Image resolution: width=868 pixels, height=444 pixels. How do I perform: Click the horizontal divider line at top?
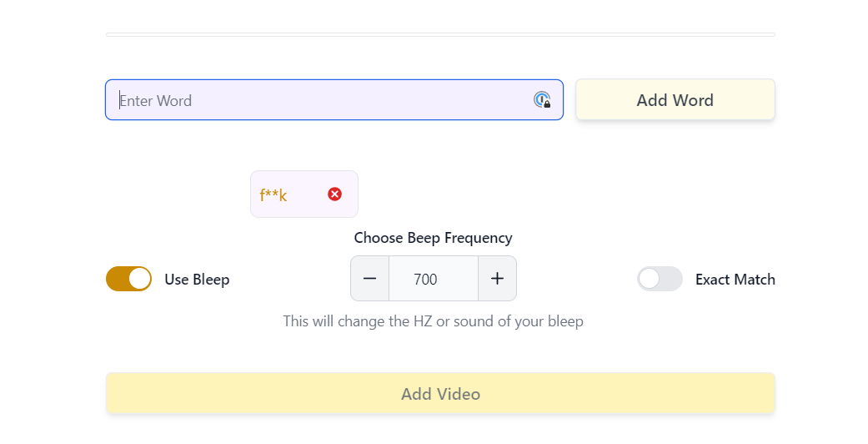pyautogui.click(x=440, y=34)
